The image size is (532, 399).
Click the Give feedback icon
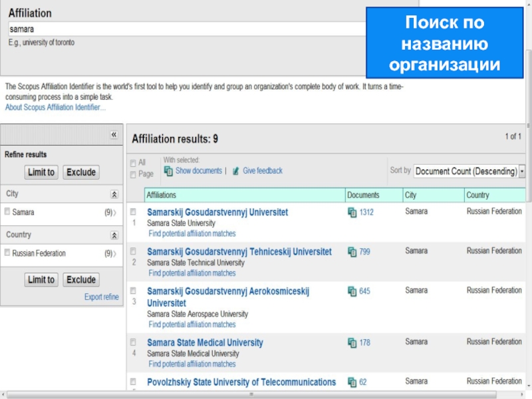coord(235,171)
